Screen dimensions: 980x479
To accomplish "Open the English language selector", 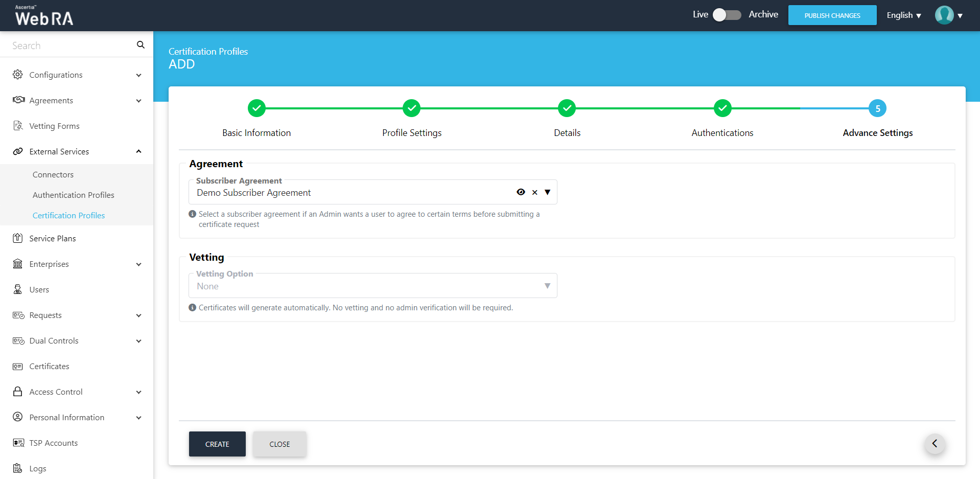I will point(903,15).
